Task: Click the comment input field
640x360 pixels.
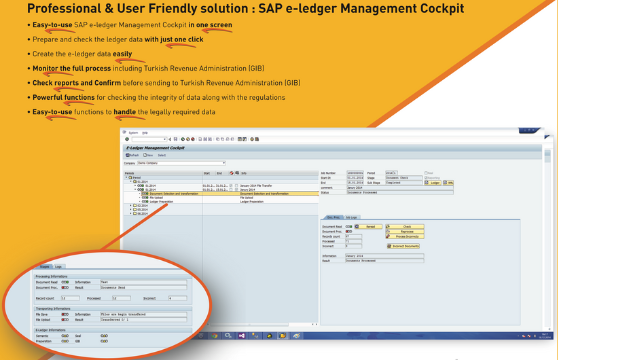Action: click(400, 187)
